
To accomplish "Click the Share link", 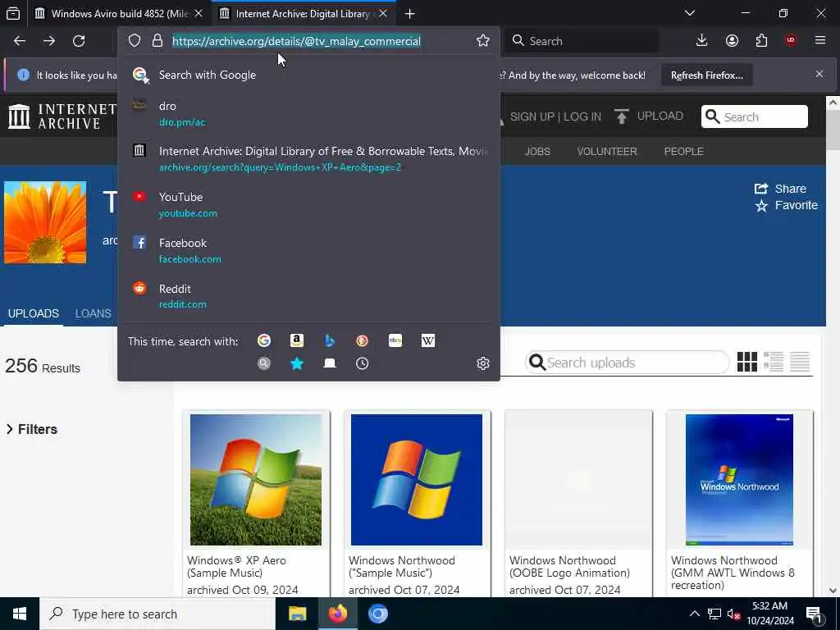I will (x=781, y=189).
